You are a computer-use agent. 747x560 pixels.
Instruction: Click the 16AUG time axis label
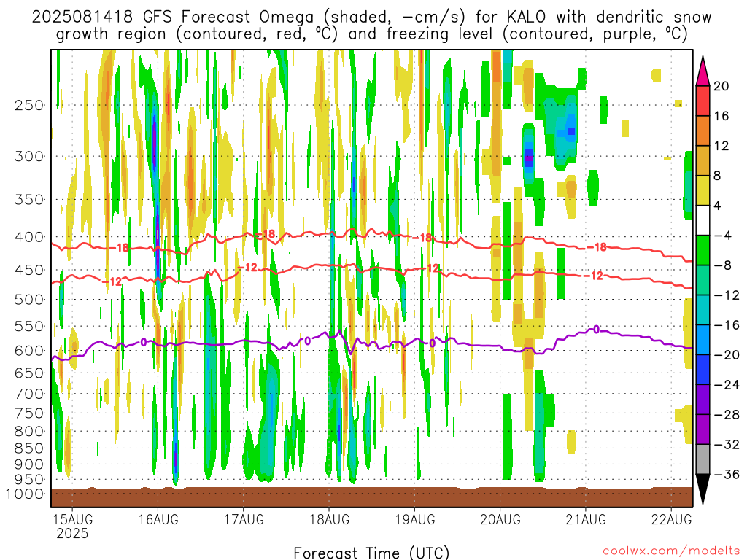coord(158,519)
